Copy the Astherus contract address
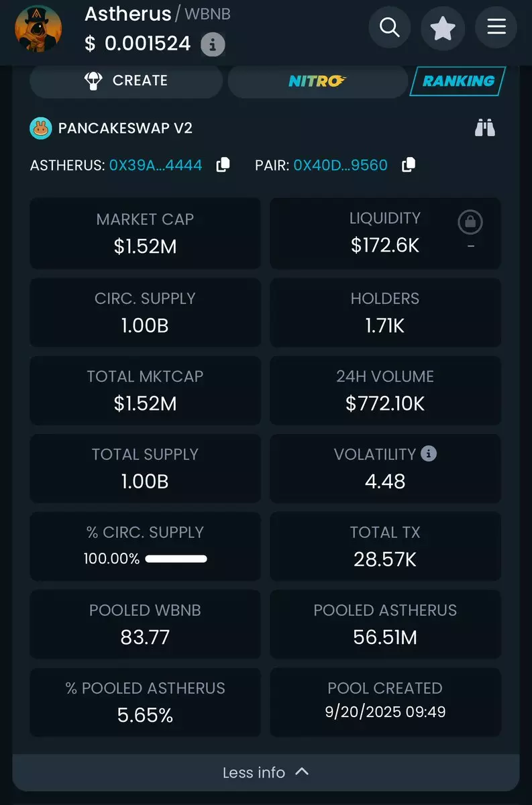The image size is (532, 805). point(223,165)
